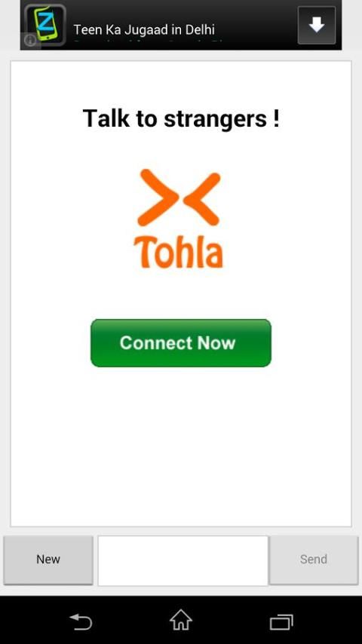This screenshot has width=362, height=644.
Task: Open the 'Teen Ka Jugaad in Delhi' ad
Action: 144,29
